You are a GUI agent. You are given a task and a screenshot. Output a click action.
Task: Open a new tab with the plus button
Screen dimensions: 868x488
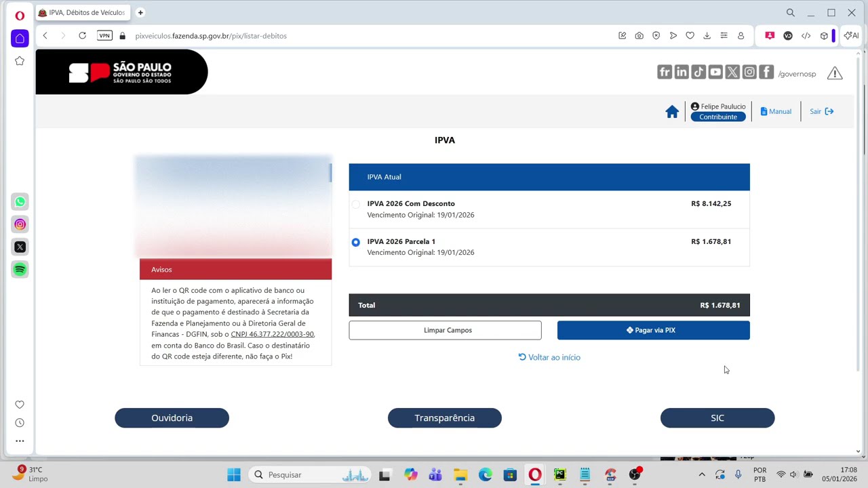click(140, 12)
